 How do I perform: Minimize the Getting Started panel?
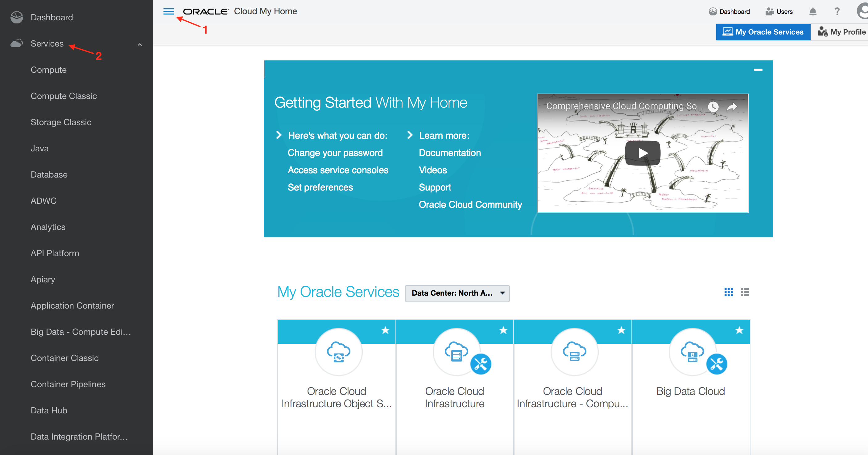point(758,70)
